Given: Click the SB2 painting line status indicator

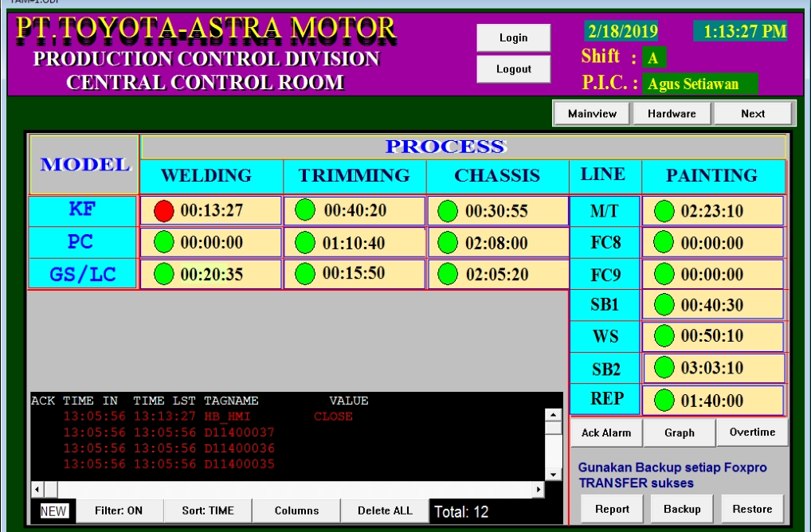Looking at the screenshot, I should [x=664, y=368].
